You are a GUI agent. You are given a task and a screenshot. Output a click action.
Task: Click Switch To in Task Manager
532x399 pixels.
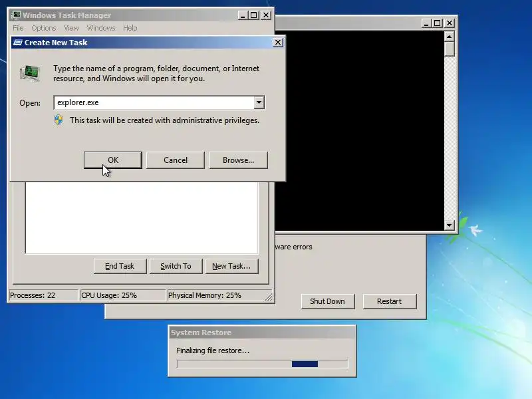(176, 266)
